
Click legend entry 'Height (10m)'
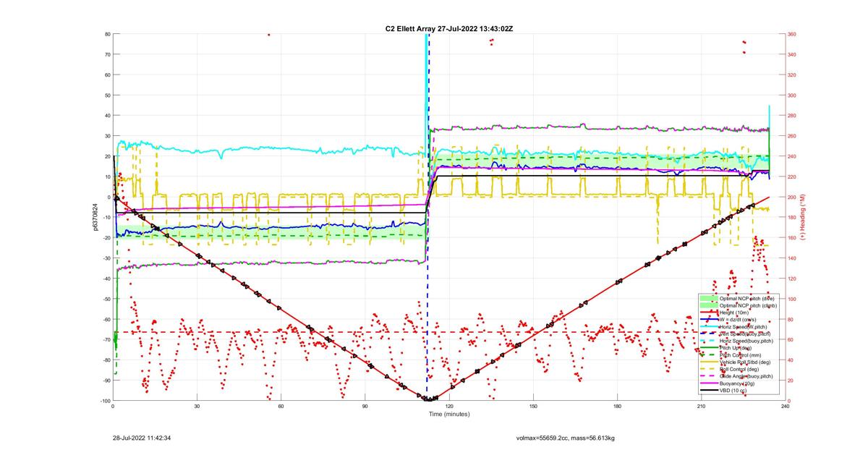734,313
